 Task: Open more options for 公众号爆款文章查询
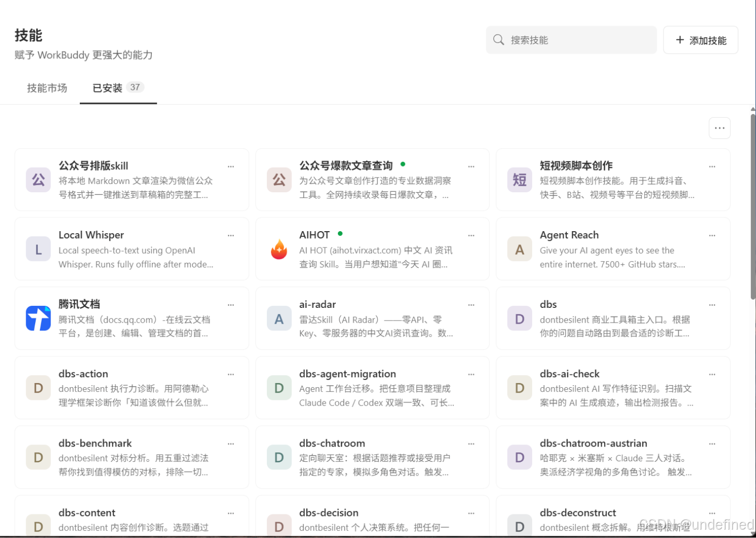471,167
